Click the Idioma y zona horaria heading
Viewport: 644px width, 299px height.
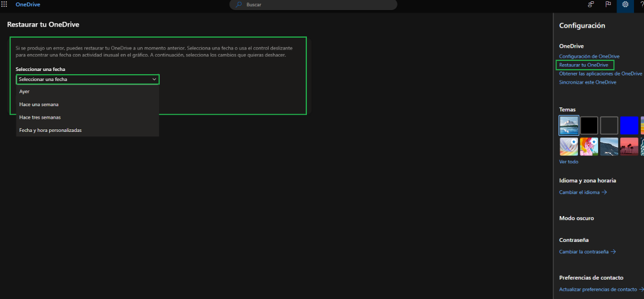coord(587,180)
